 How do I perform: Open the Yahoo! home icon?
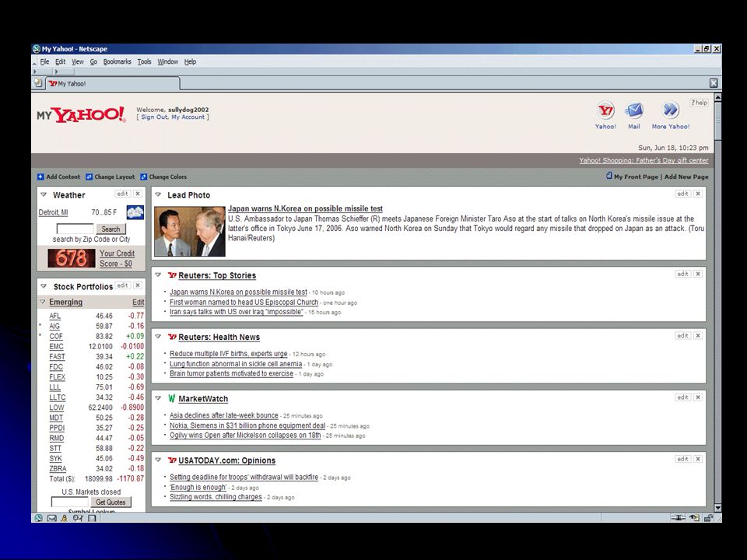(x=605, y=111)
